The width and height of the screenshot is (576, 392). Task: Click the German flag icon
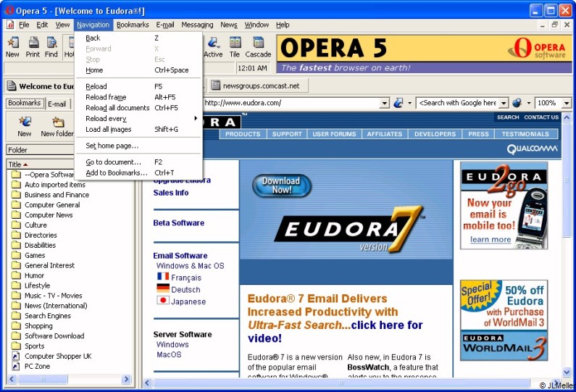[x=163, y=288]
